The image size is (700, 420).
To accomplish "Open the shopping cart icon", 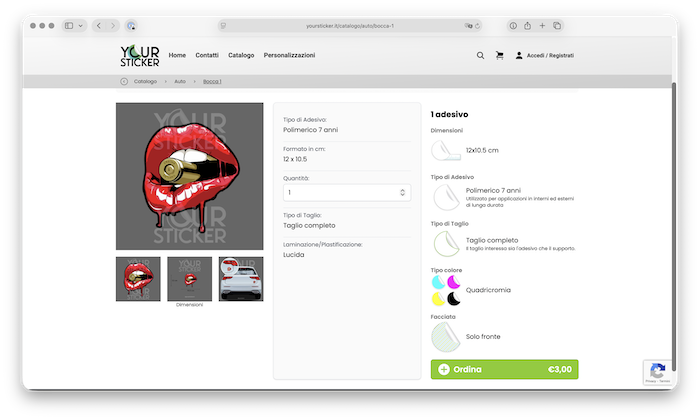I will [x=499, y=56].
